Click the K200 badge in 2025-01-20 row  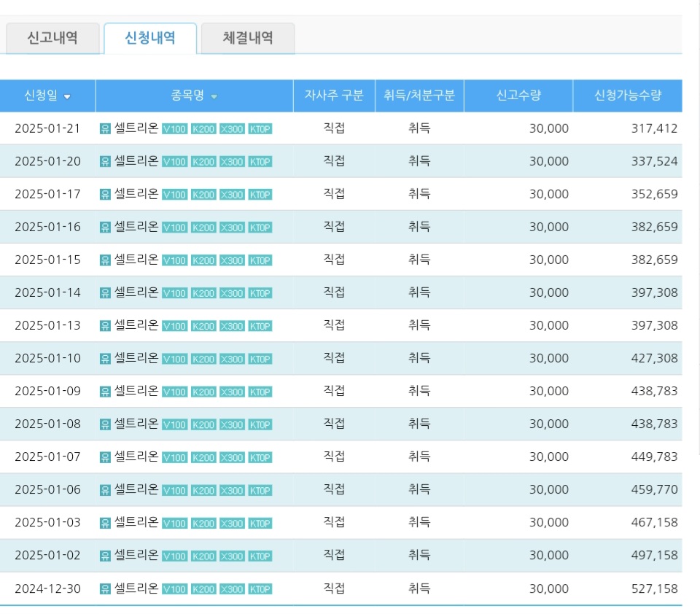[x=203, y=162]
